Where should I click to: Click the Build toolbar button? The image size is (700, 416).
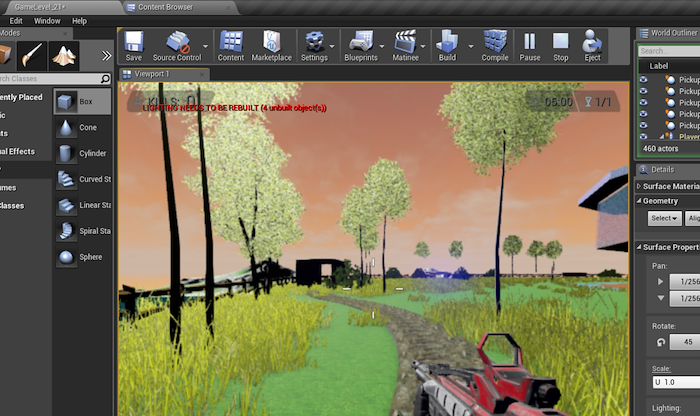(447, 46)
